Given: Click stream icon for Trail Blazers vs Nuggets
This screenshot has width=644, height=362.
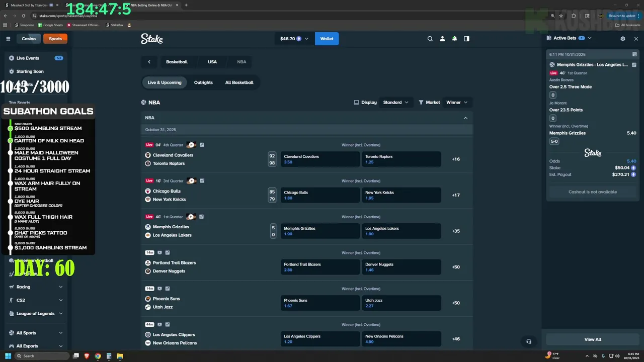Looking at the screenshot, I should 159,253.
